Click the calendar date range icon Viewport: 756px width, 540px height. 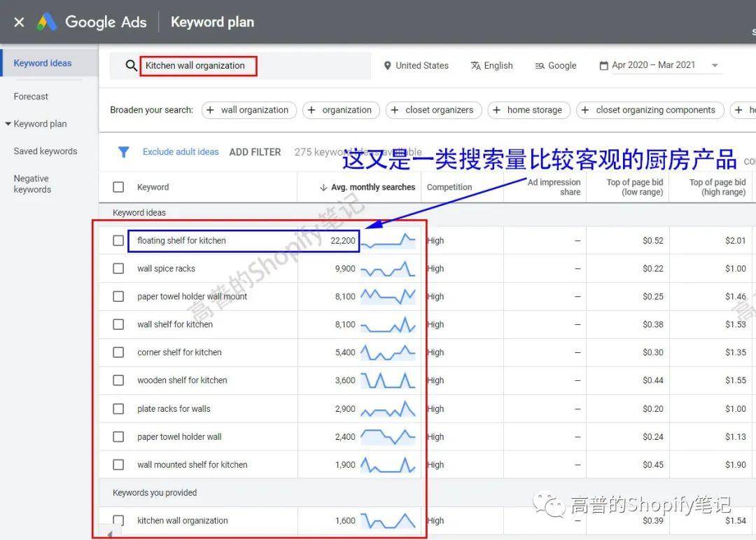coord(603,66)
